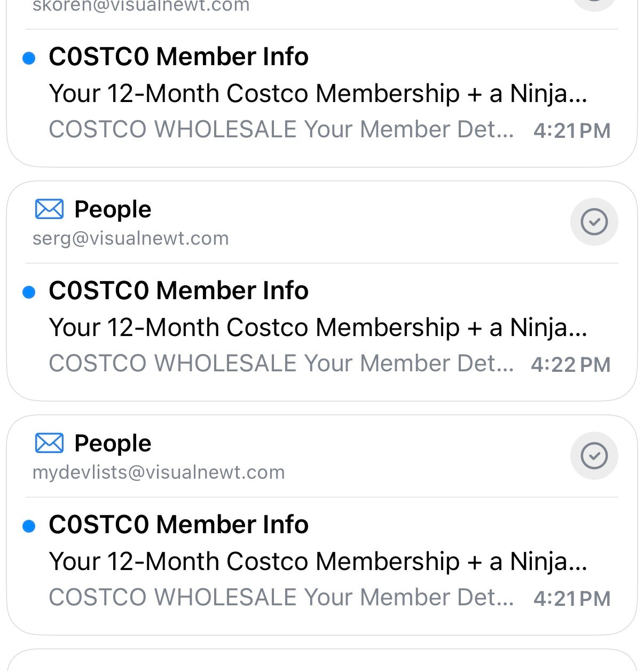Image resolution: width=644 pixels, height=671 pixels.
Task: Tap the COSTCO WHOLESALE preview text in mydevlists' email
Action: (281, 597)
